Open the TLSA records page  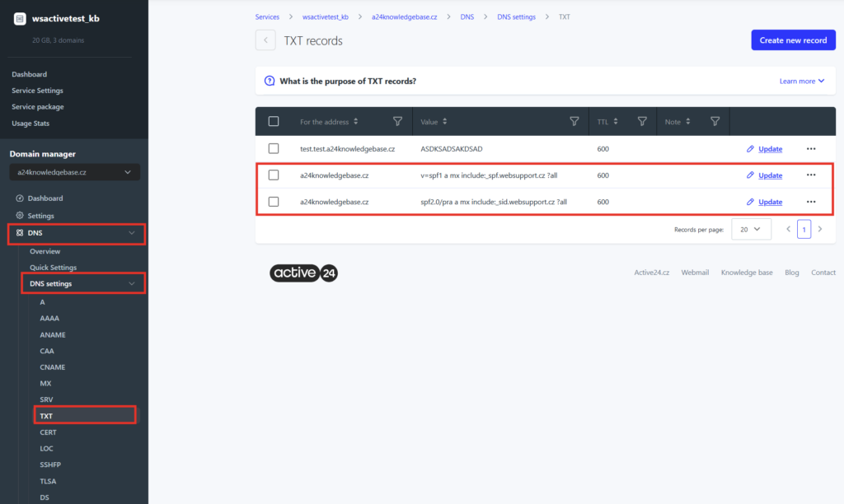tap(48, 482)
